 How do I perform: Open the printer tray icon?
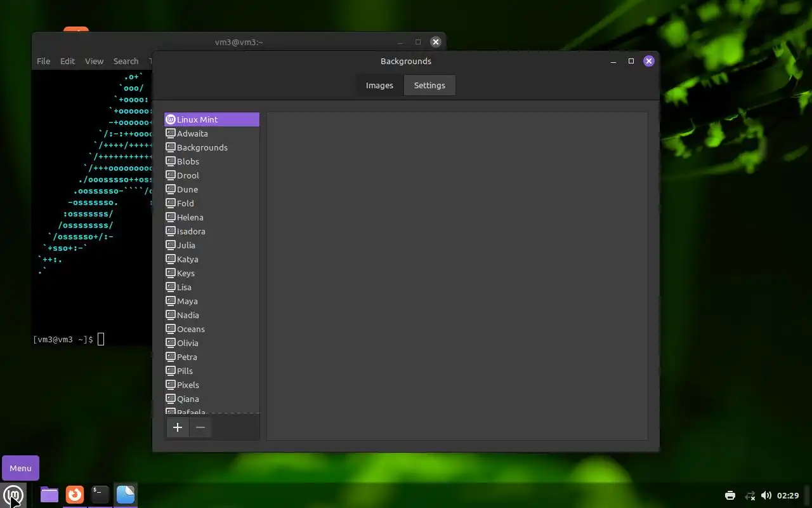point(730,495)
